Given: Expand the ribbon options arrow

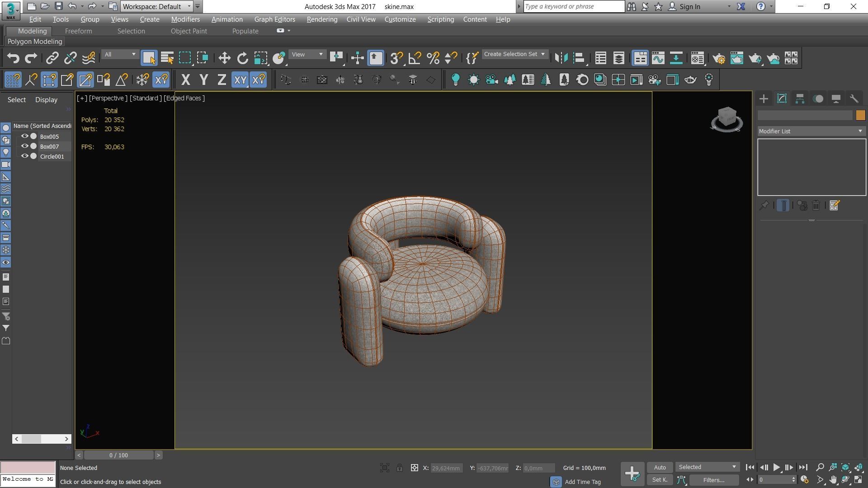Looking at the screenshot, I should click(289, 31).
